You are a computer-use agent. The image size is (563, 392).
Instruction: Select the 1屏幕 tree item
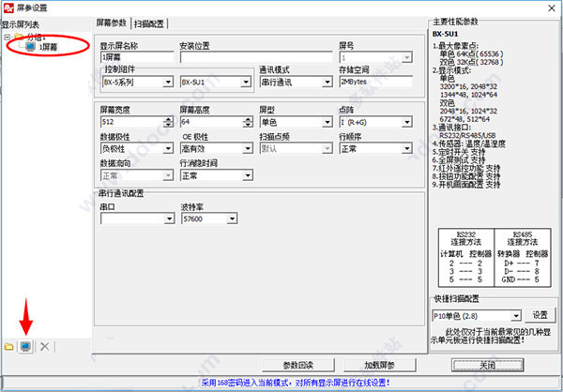click(x=48, y=47)
